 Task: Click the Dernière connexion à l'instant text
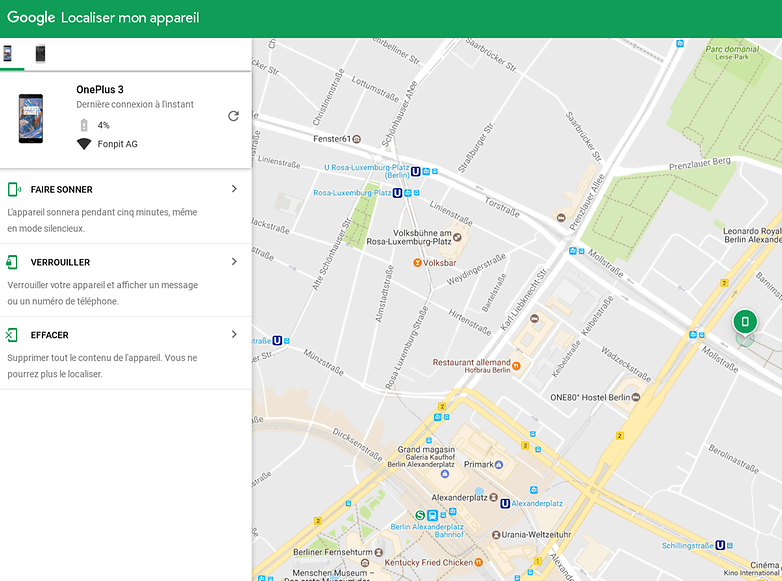tap(135, 104)
